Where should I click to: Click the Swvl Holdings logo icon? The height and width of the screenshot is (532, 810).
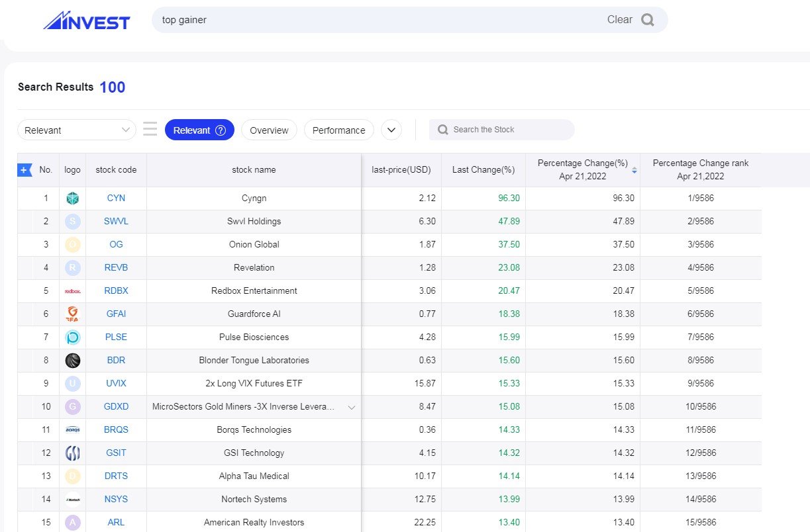(73, 221)
